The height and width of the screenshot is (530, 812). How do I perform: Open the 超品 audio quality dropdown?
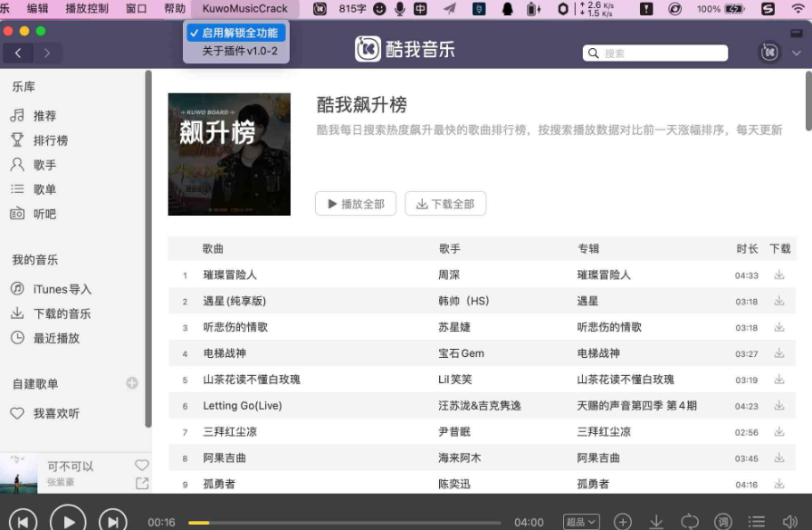(581, 522)
